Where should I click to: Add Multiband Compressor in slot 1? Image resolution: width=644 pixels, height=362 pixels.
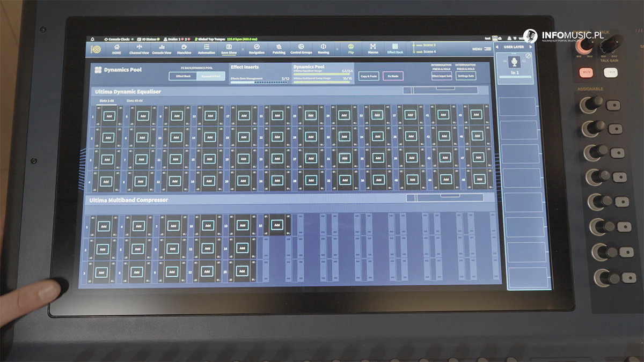click(x=104, y=226)
